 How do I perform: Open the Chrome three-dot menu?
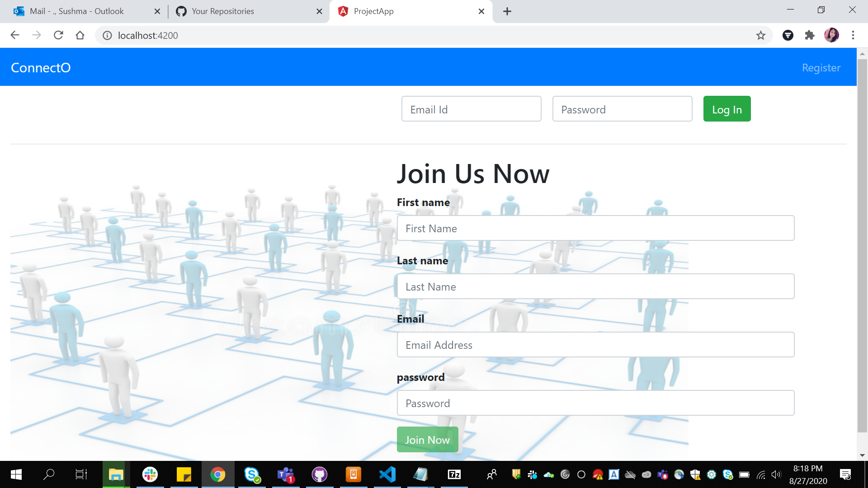tap(853, 35)
